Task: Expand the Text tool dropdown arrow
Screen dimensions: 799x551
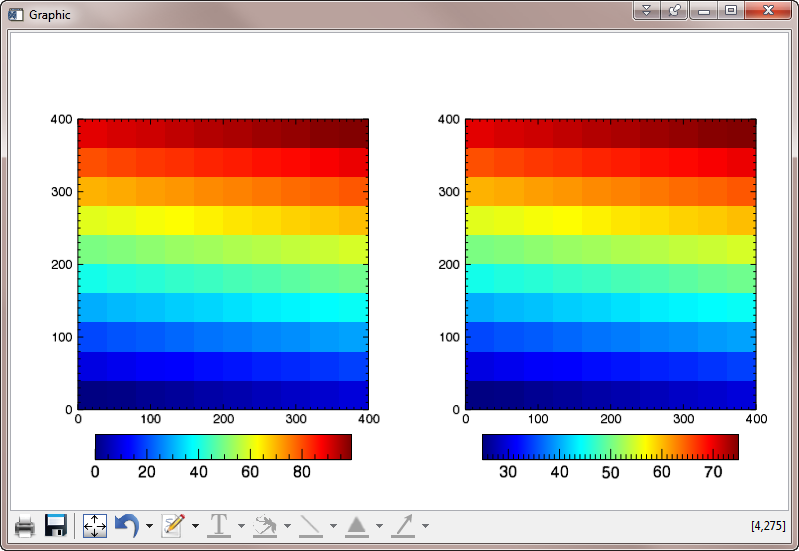Action: 241,526
